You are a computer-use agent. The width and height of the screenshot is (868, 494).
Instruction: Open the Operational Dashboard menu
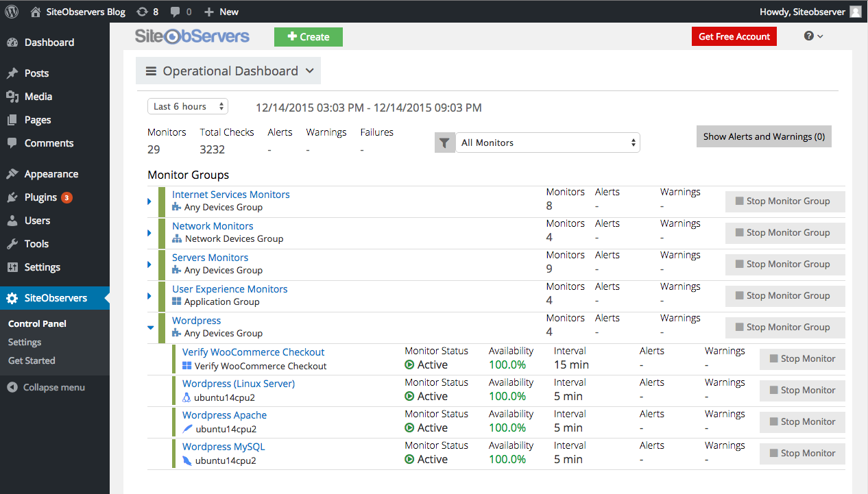coord(228,71)
